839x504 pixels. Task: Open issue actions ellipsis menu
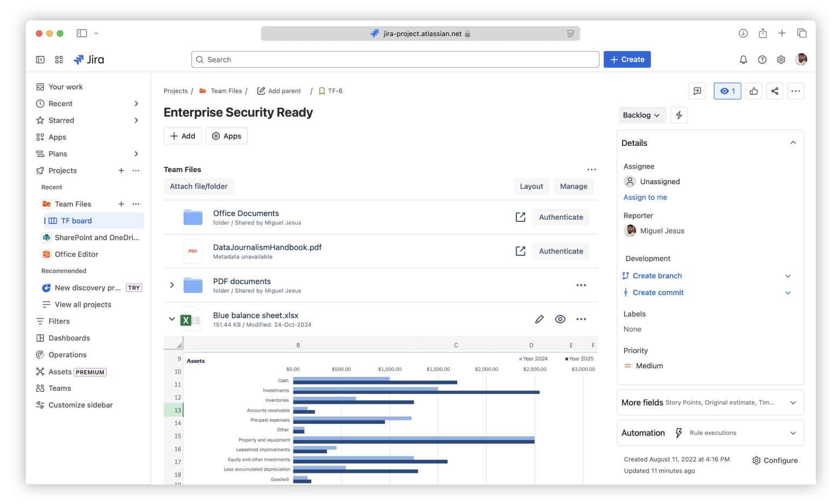click(795, 91)
